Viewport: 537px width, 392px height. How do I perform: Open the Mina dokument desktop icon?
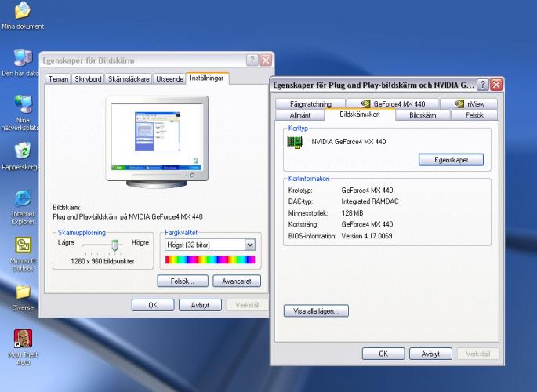pos(23,11)
